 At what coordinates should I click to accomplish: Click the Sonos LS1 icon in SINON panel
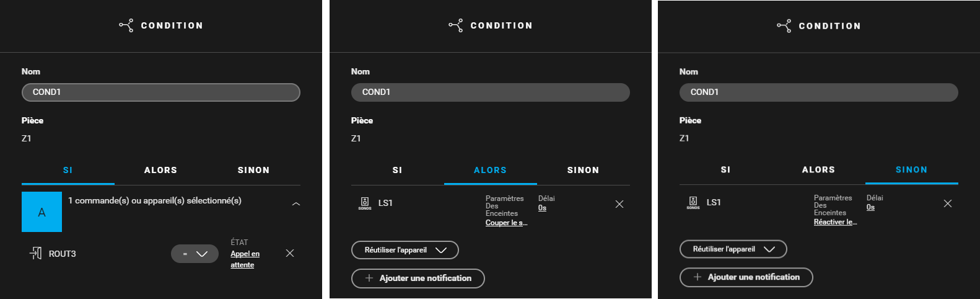click(693, 202)
